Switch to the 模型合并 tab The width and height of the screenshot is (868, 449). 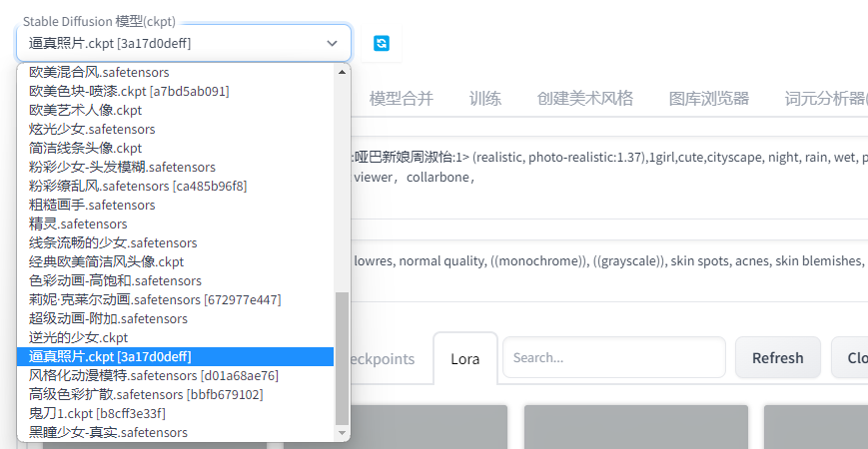click(402, 99)
